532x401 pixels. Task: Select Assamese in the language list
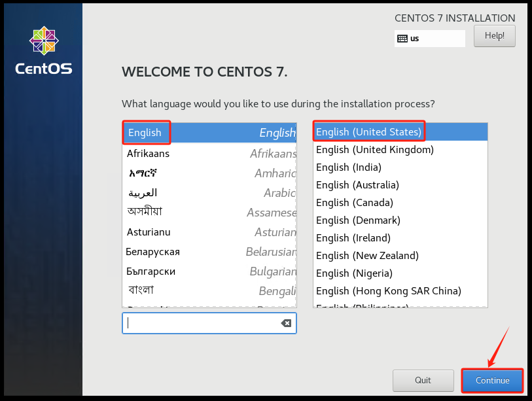[x=209, y=213]
